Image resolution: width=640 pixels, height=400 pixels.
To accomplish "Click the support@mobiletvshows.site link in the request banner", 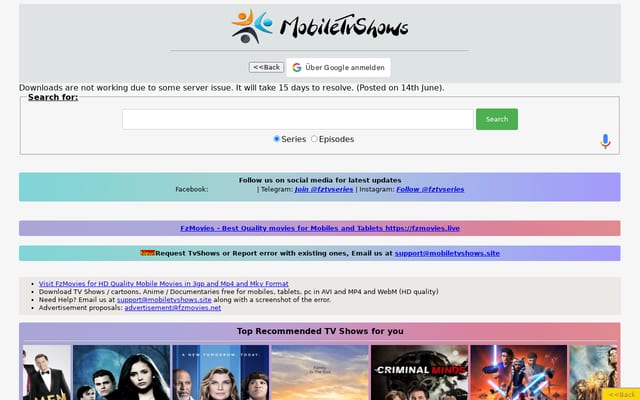I will 447,253.
